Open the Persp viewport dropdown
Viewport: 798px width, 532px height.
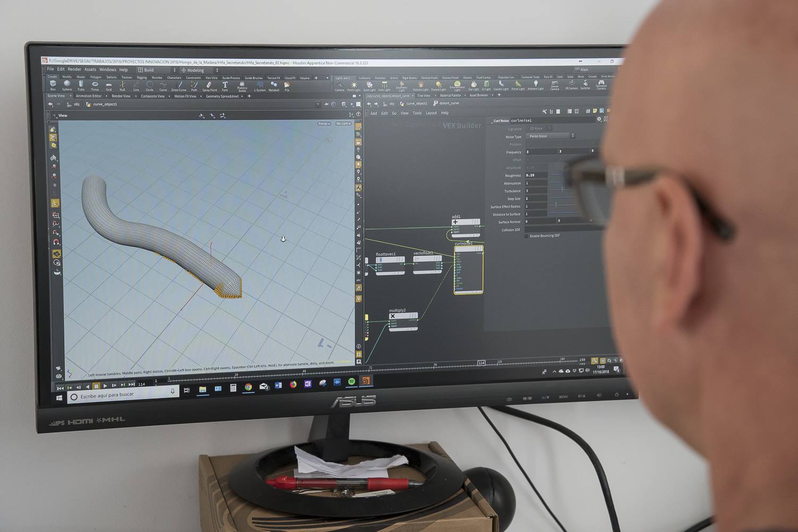(323, 123)
